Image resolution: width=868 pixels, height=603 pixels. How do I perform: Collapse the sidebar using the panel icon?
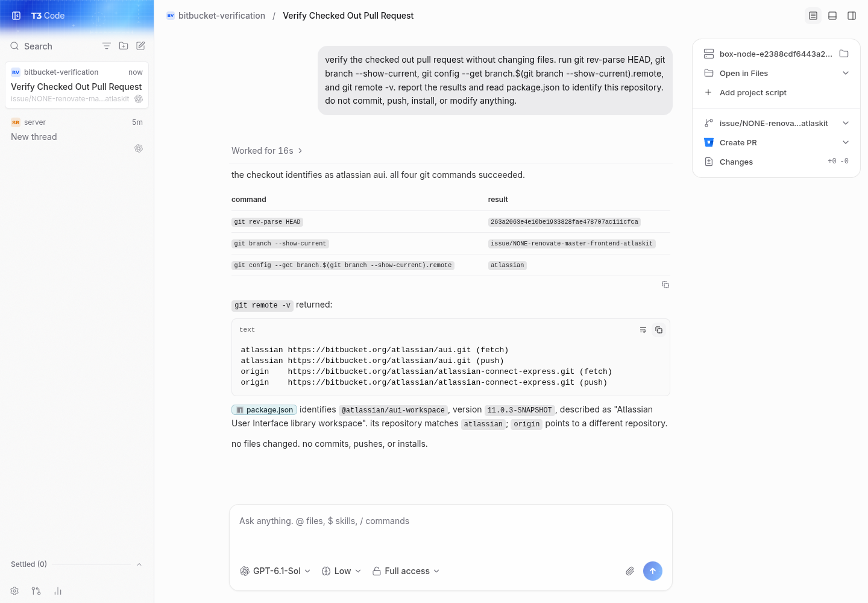point(16,16)
